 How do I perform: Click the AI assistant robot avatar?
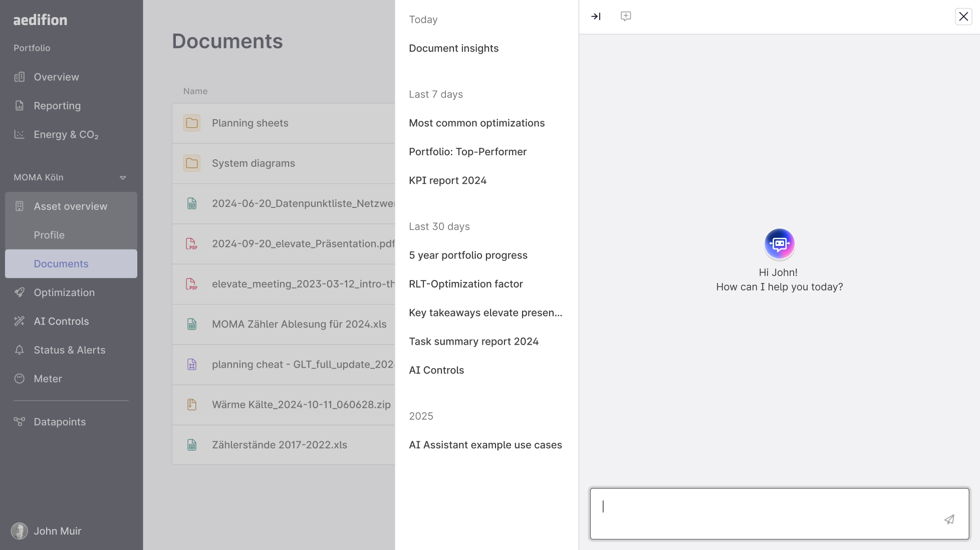pos(780,244)
